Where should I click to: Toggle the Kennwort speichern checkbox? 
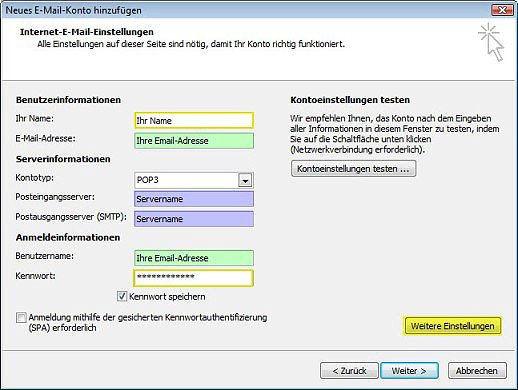pos(122,296)
